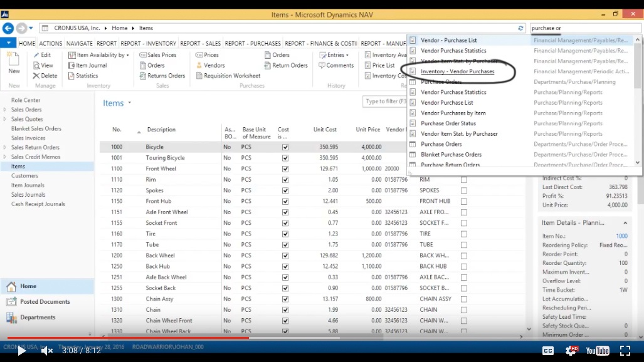This screenshot has width=644, height=362.
Task: Toggle closed captions on the video
Action: click(548, 351)
